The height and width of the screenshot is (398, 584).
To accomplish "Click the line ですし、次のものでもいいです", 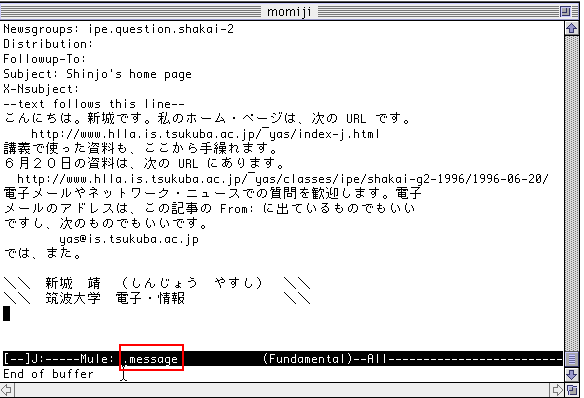I will (x=105, y=223).
